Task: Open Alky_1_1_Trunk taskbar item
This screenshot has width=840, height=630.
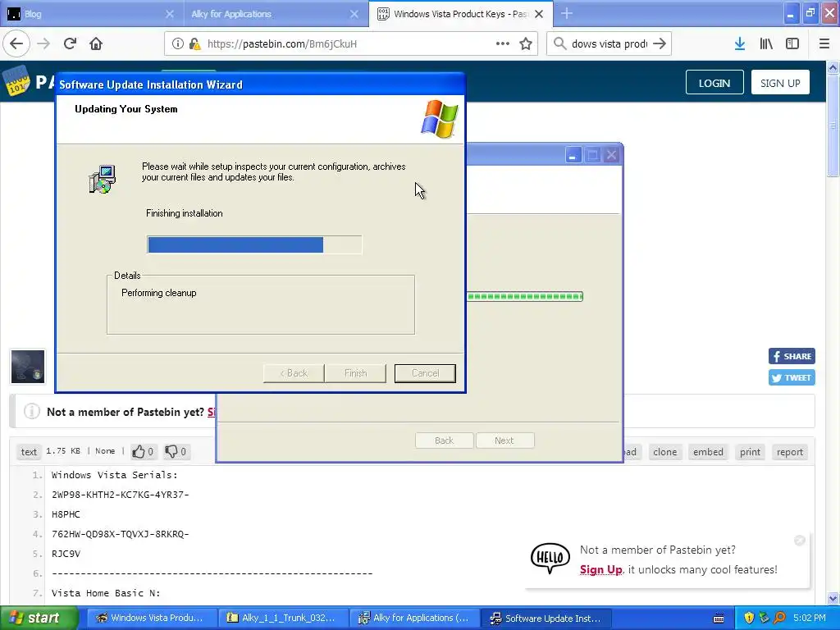Action: (283, 619)
